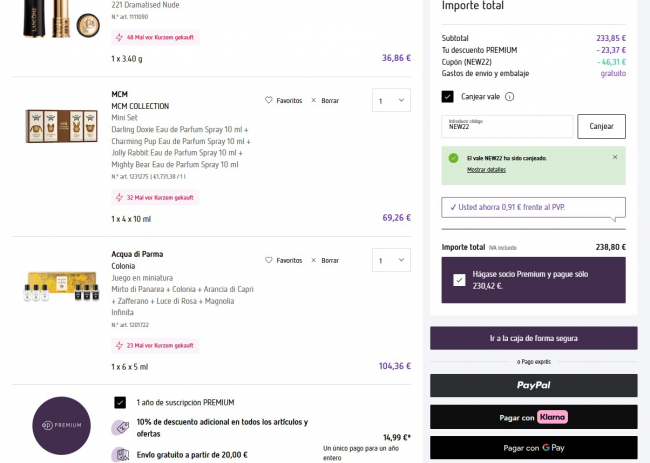Click info icon next to Canjear vale

[x=510, y=97]
